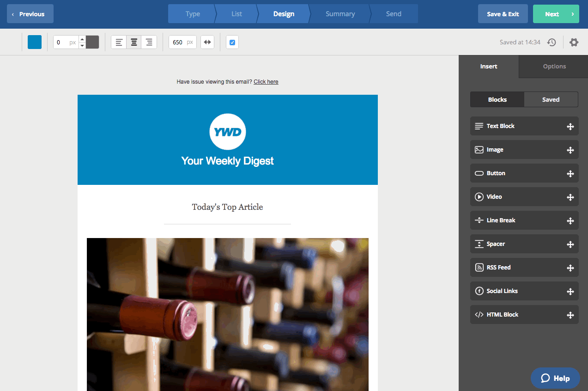Click the Social Links Facebook icon
Screen dimensions: 588x391
[479, 291]
